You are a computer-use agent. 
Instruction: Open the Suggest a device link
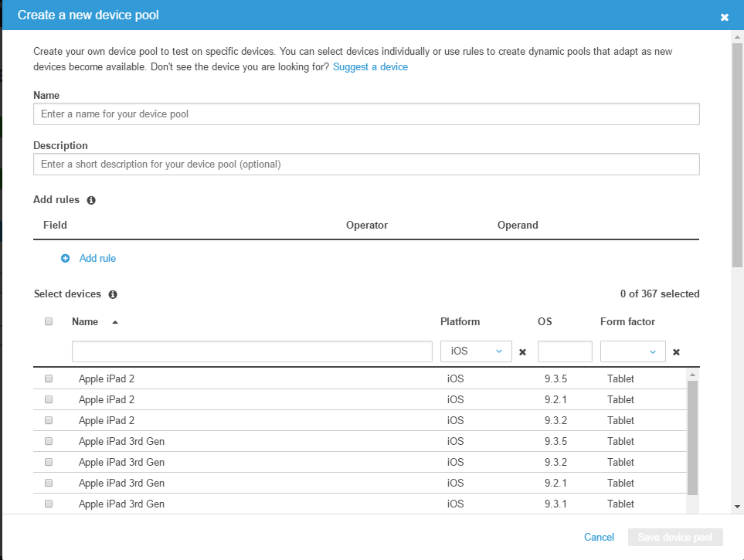[370, 67]
